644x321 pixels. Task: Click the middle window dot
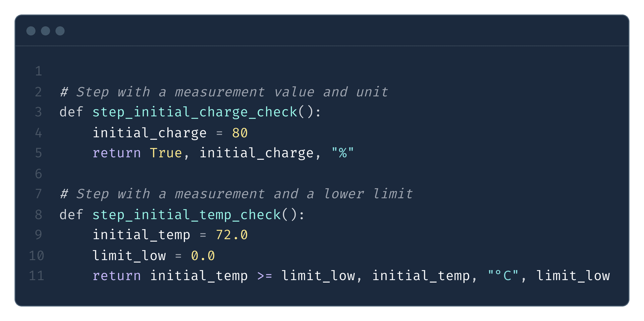click(x=45, y=31)
